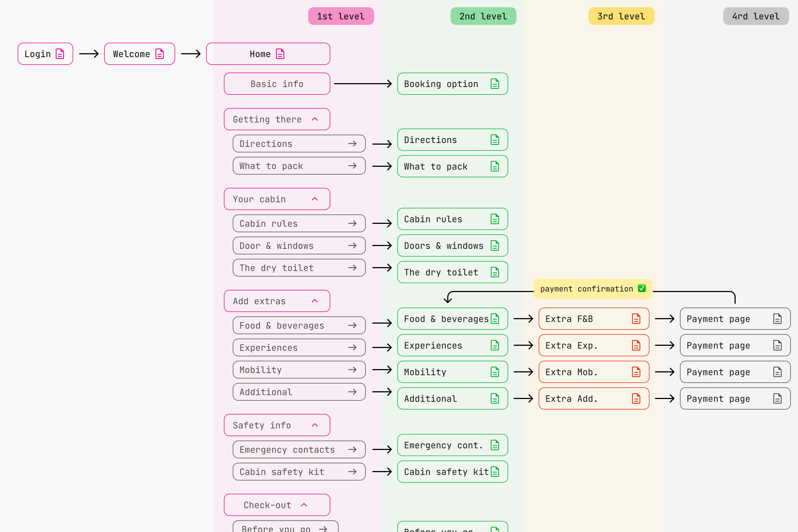Click the red page icon in Extra Mob.

click(636, 372)
